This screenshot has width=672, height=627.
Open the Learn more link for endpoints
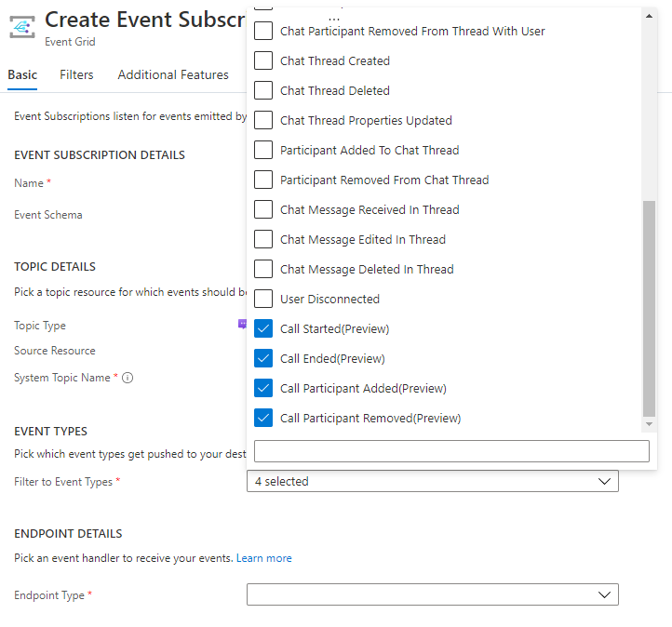coord(264,558)
